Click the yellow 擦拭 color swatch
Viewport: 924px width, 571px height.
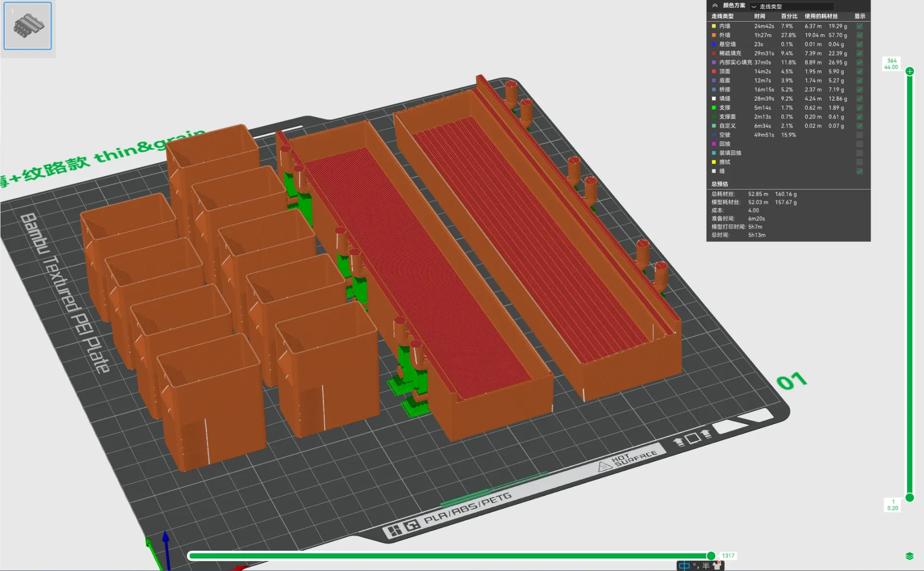[x=714, y=162]
